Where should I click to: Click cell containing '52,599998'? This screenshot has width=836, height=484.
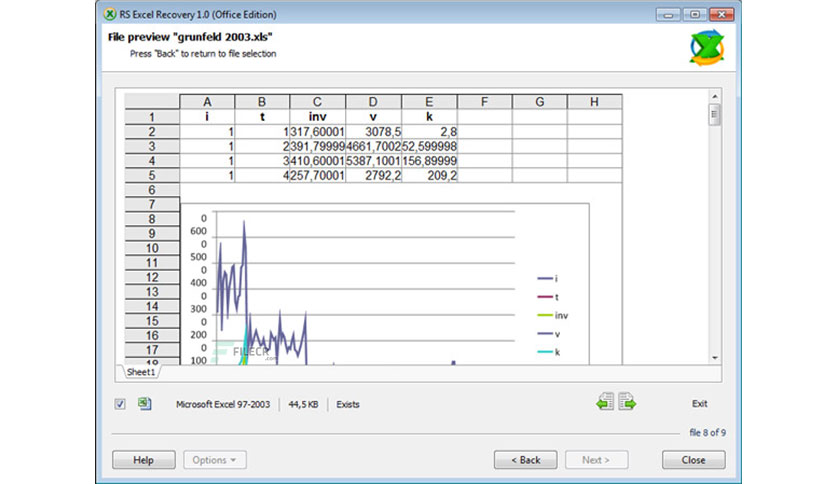point(429,146)
